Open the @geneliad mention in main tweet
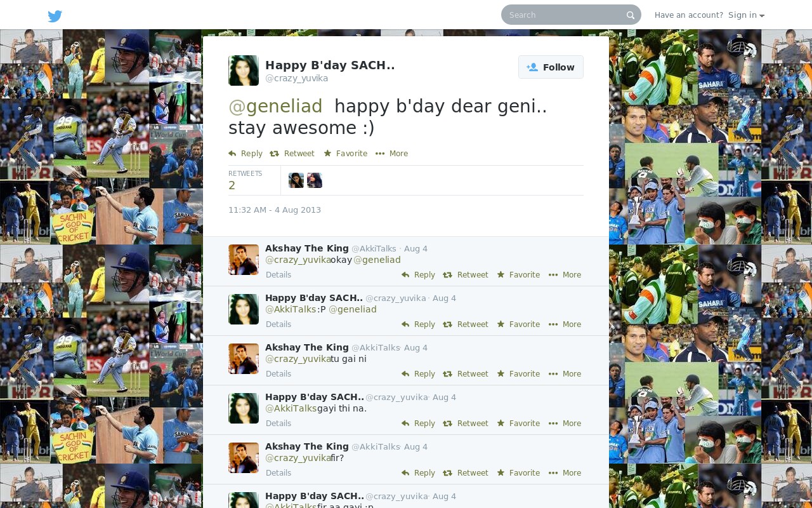Screen dimensions: 812x508 (275, 106)
